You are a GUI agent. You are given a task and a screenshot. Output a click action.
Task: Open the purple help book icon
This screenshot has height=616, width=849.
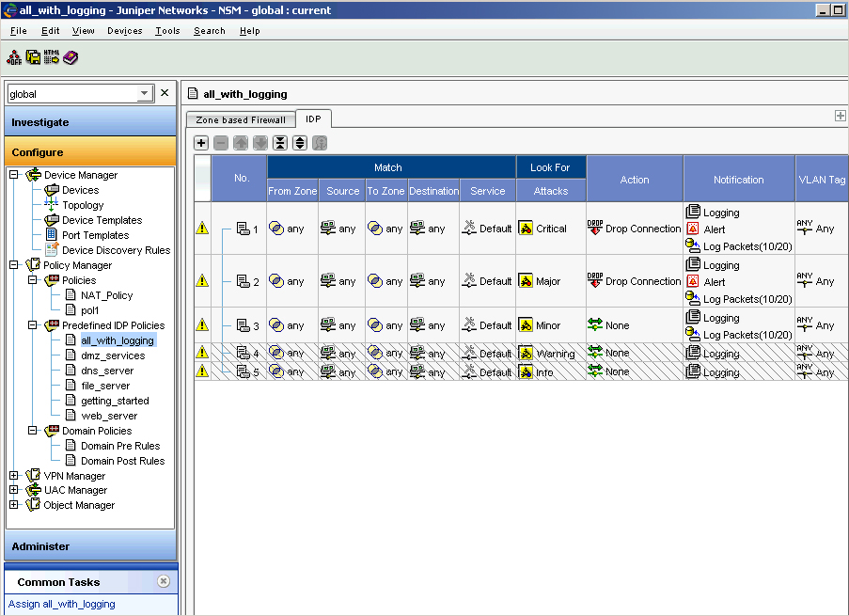pos(71,58)
